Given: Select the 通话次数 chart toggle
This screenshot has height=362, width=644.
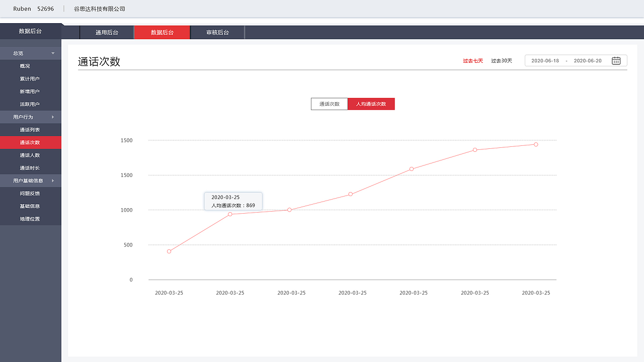Looking at the screenshot, I should point(330,104).
